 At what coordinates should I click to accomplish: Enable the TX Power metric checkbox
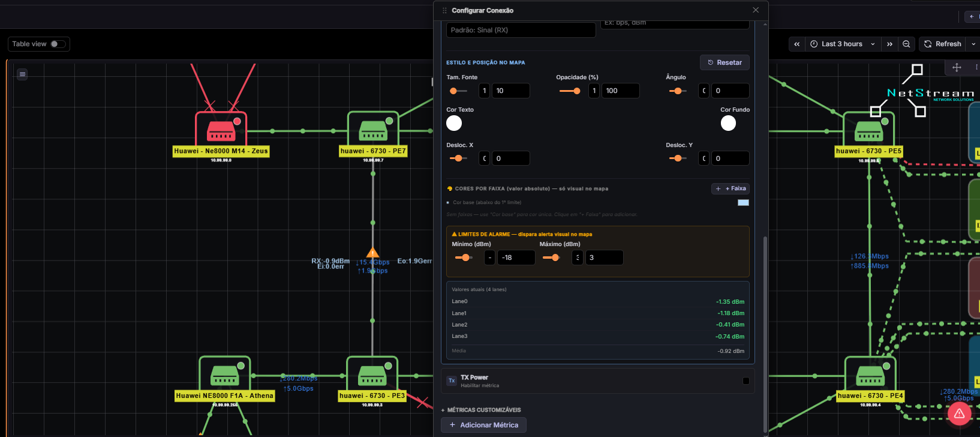(746, 381)
